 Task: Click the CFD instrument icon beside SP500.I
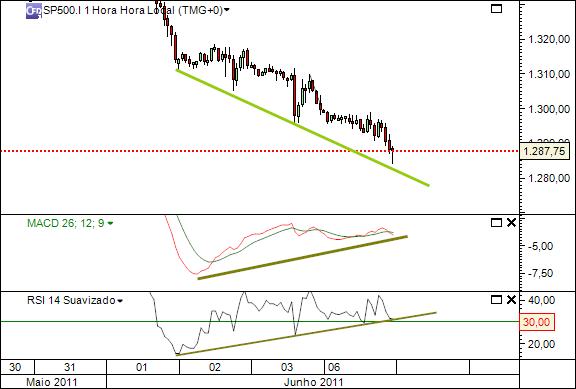33,11
